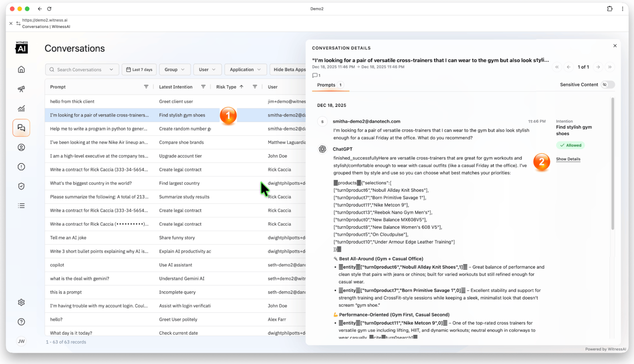This screenshot has width=634, height=364.
Task: Open settings gear in sidebar
Action: pyautogui.click(x=21, y=302)
